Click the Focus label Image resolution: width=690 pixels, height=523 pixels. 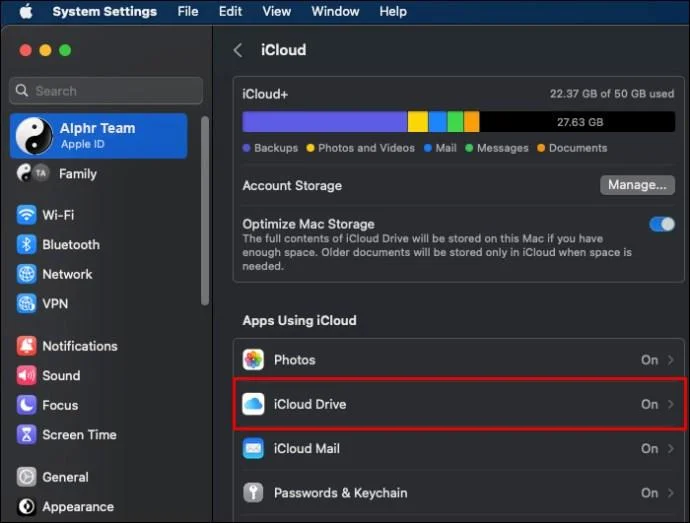pos(60,405)
